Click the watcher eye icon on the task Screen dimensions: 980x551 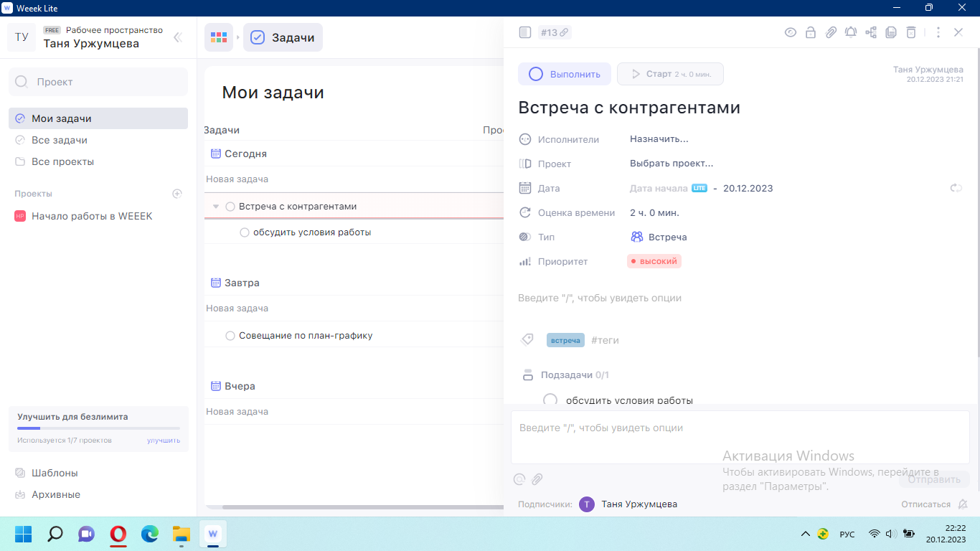pos(791,32)
